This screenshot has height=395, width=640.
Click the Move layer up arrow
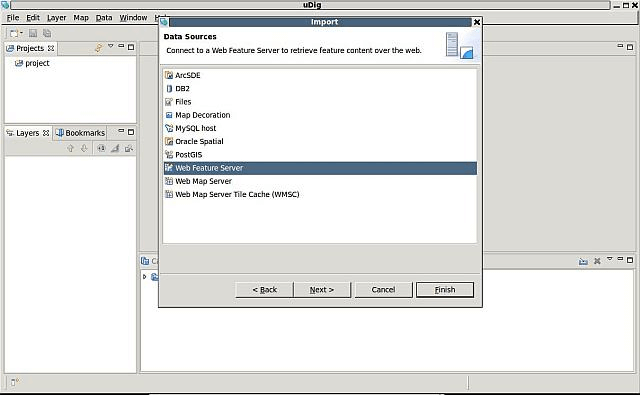(70, 149)
